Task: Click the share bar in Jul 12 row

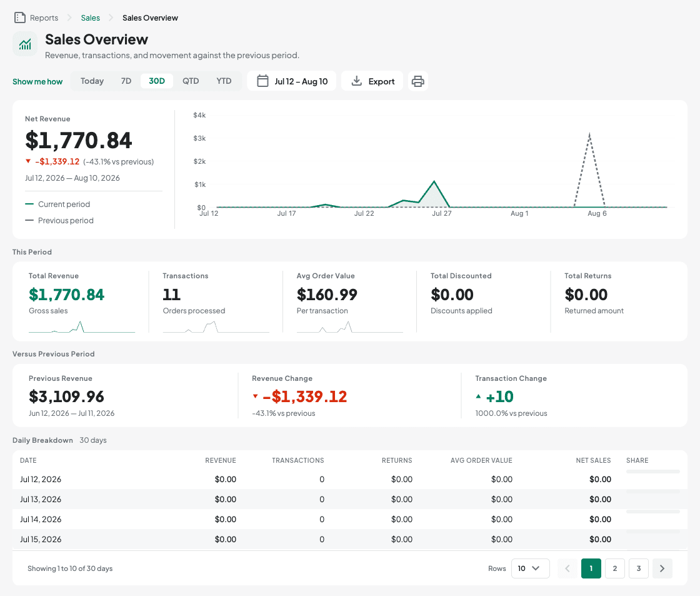Action: (x=652, y=472)
